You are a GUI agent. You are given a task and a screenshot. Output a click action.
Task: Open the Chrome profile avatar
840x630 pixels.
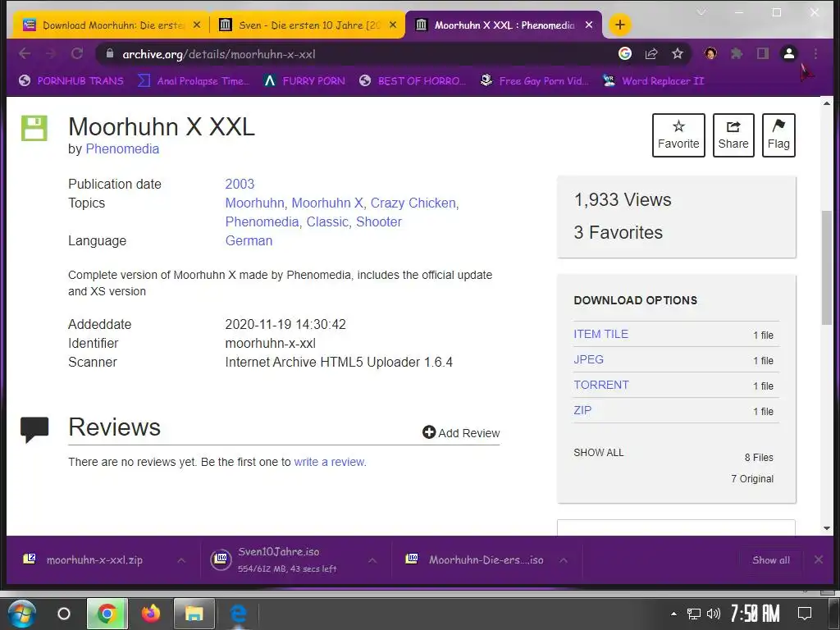[789, 53]
